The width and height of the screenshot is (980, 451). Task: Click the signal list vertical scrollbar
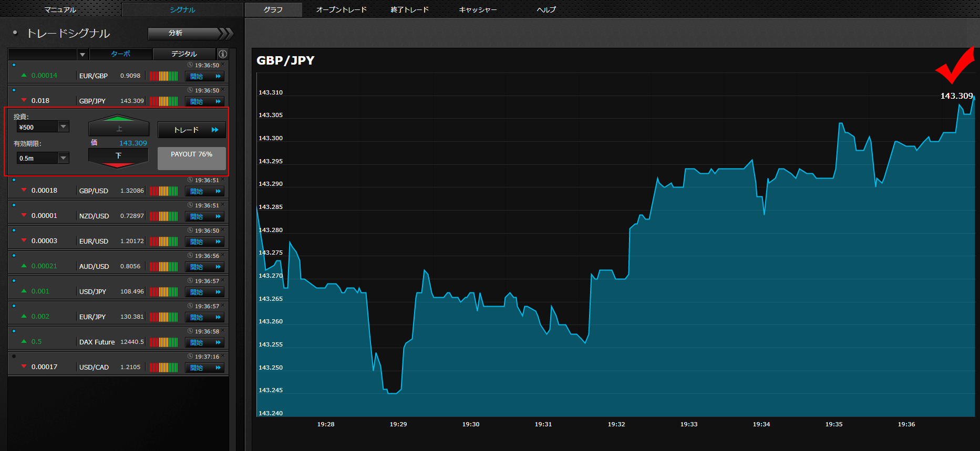point(232,249)
